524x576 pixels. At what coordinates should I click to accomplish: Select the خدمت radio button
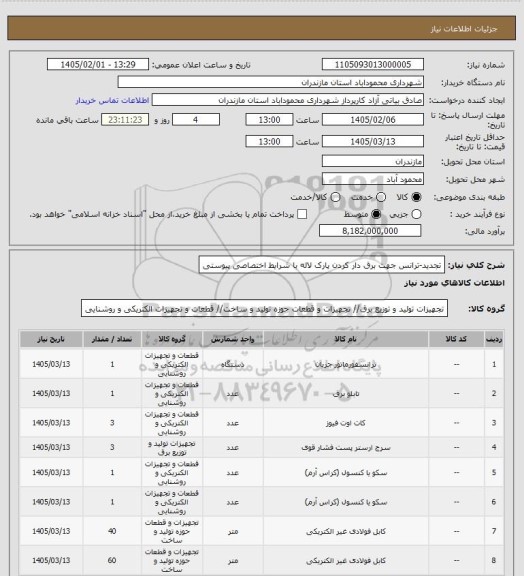381,197
